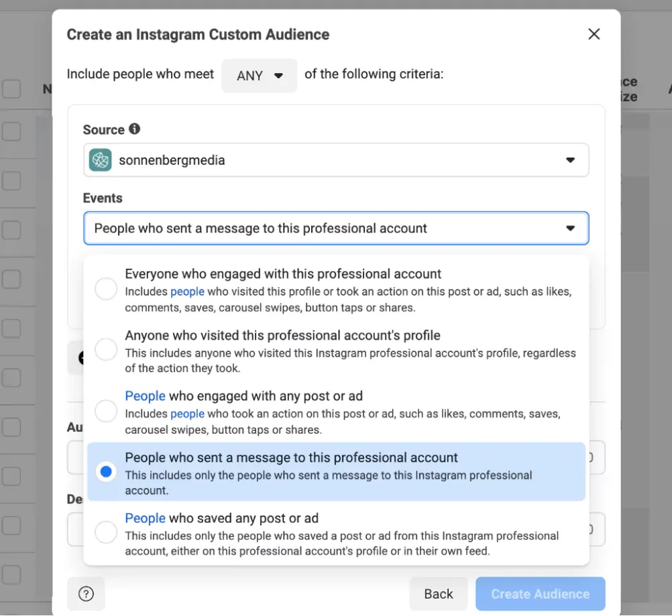Select People who sent a message radio option

[x=106, y=472]
